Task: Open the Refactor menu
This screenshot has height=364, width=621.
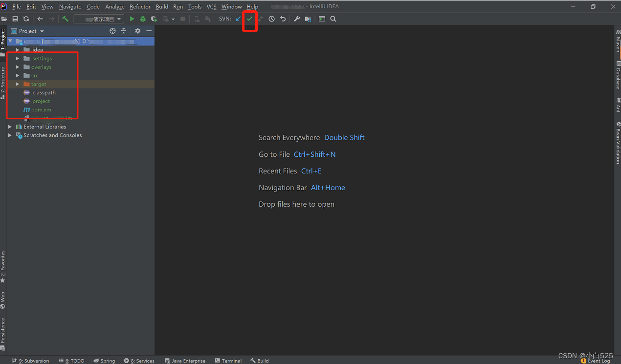Action: [x=140, y=7]
